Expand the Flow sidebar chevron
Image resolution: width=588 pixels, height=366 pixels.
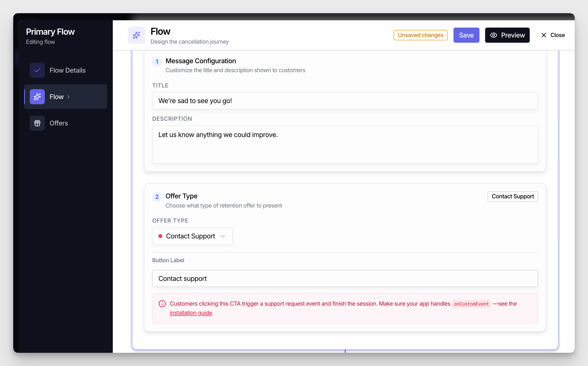[x=68, y=97]
